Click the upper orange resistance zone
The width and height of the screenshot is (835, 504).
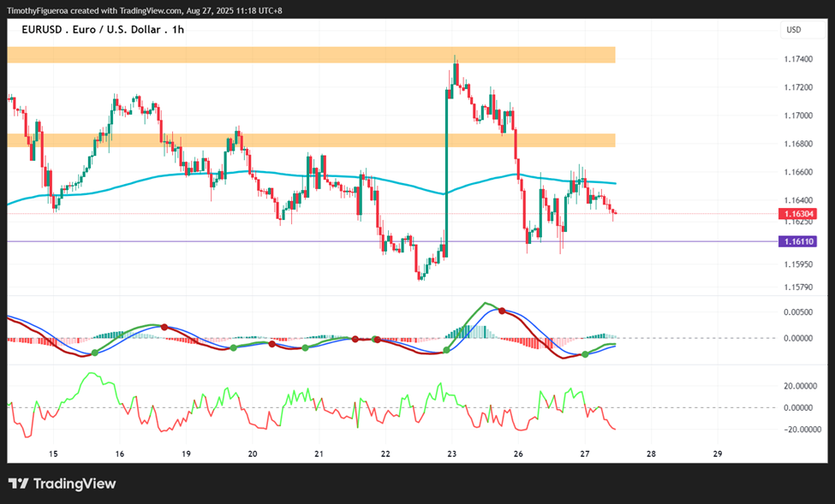pyautogui.click(x=312, y=55)
